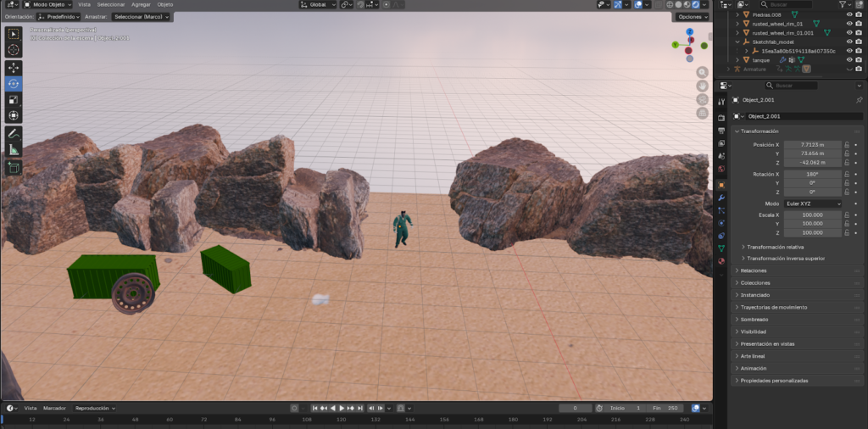Select the Add Cube tool

[x=14, y=167]
